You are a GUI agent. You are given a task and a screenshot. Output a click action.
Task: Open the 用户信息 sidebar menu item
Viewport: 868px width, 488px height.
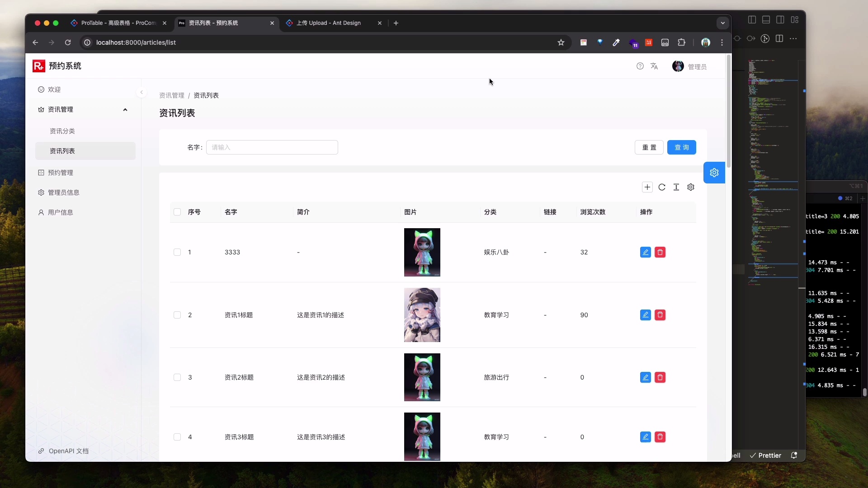(61, 212)
